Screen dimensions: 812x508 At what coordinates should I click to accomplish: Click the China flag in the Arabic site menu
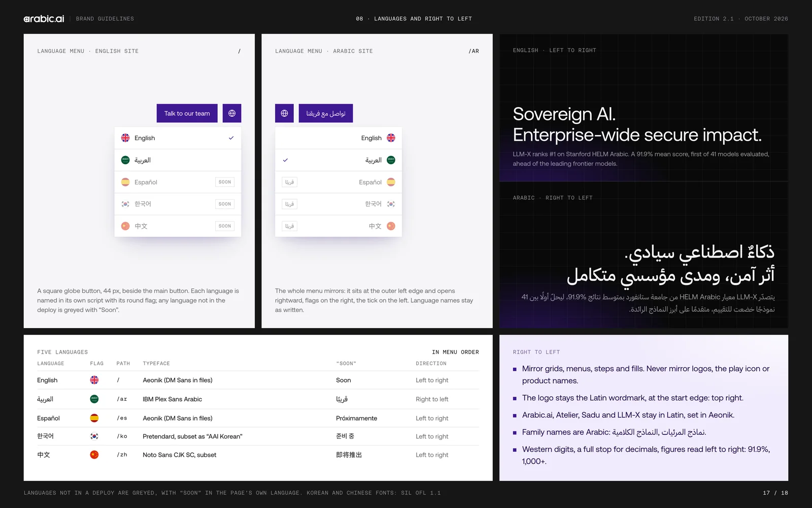[391, 226]
